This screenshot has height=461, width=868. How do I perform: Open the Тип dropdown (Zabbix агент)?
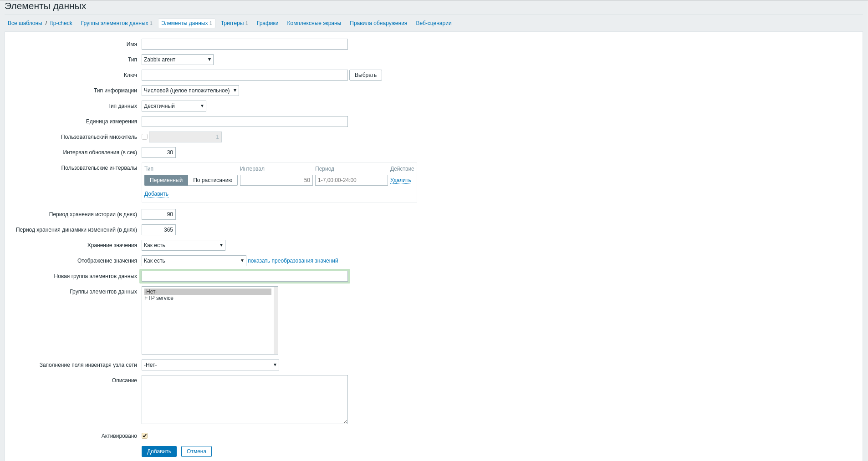177,60
